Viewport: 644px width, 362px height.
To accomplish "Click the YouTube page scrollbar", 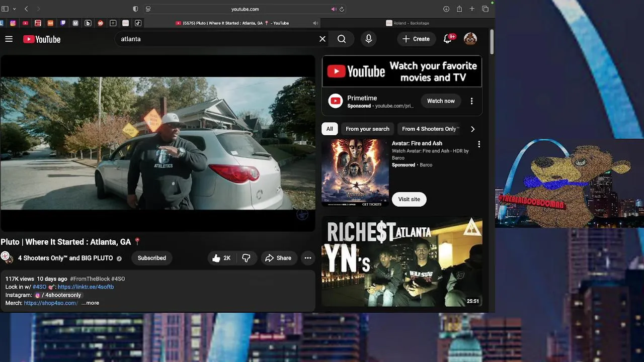I will click(492, 42).
